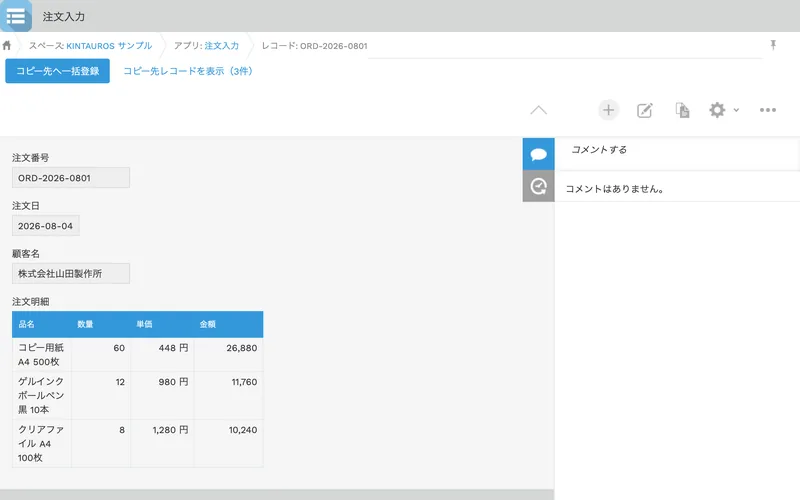
Task: Open the three-dot more options menu
Action: pyautogui.click(x=768, y=110)
